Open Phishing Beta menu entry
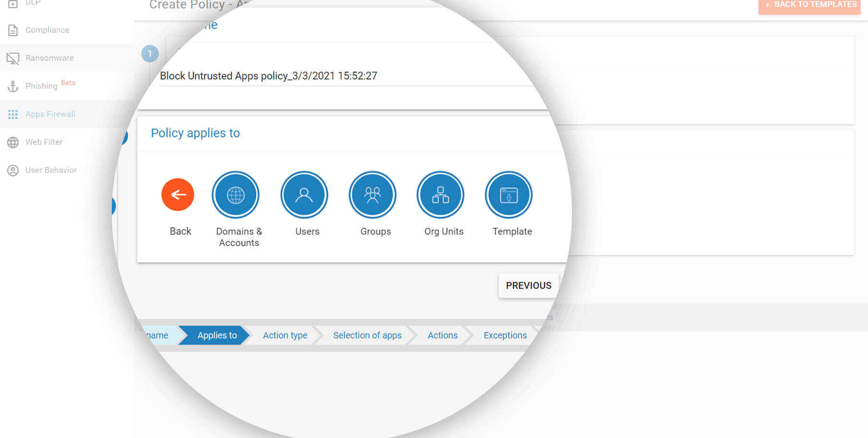 pos(67,86)
